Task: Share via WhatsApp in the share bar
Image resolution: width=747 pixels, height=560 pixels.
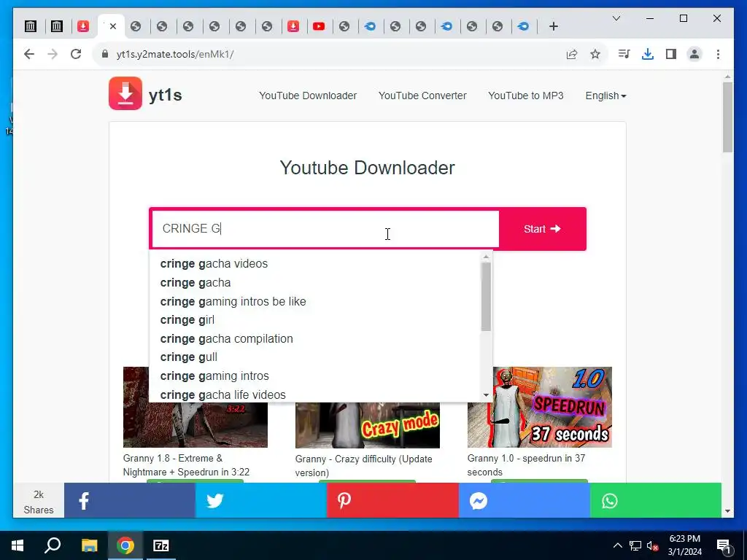Action: (656, 500)
